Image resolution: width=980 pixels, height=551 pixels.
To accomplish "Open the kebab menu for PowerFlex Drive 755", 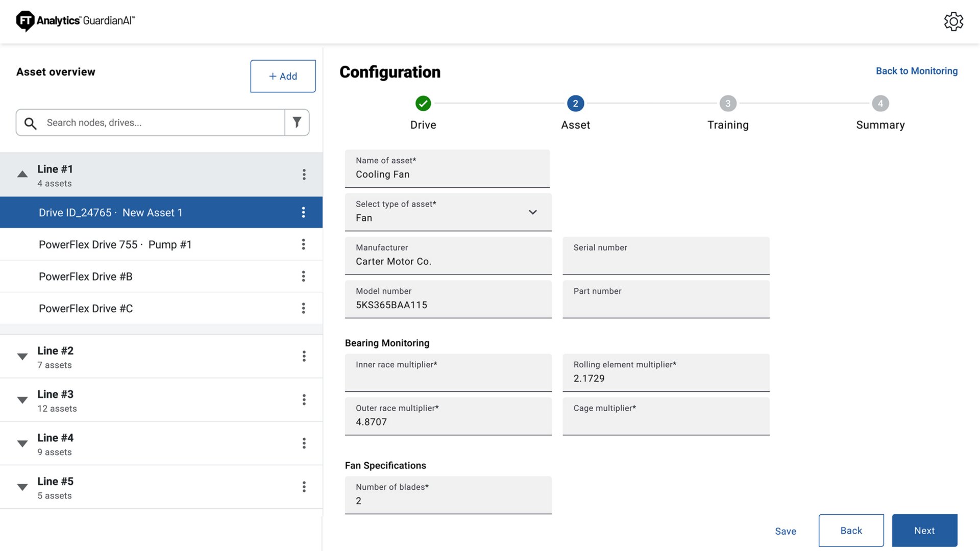I will pyautogui.click(x=304, y=244).
